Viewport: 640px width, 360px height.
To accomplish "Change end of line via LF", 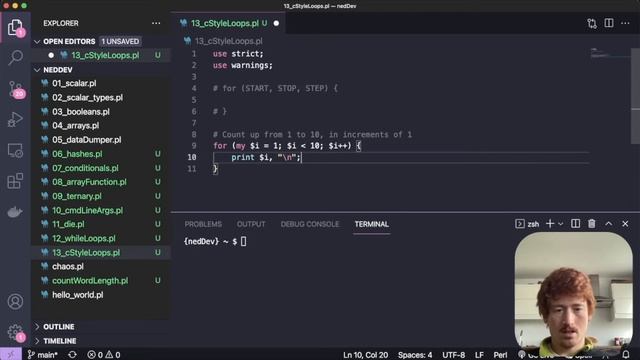I will tap(479, 355).
